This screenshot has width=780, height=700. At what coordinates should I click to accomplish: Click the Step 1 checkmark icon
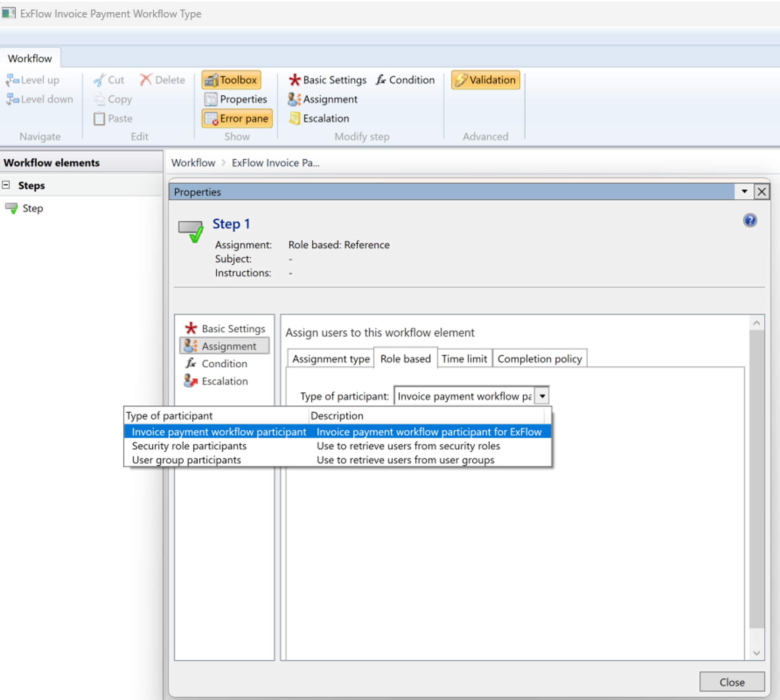pyautogui.click(x=191, y=231)
